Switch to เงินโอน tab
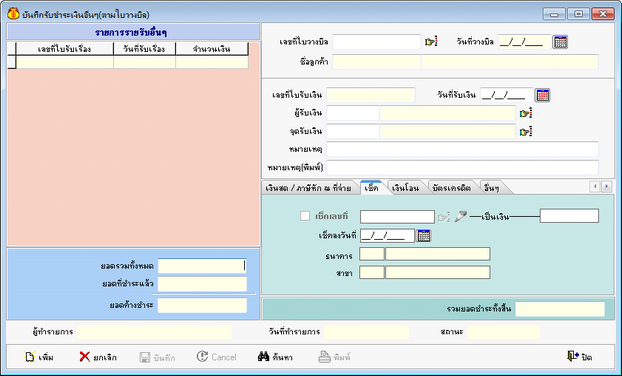622x376 pixels. point(405,188)
